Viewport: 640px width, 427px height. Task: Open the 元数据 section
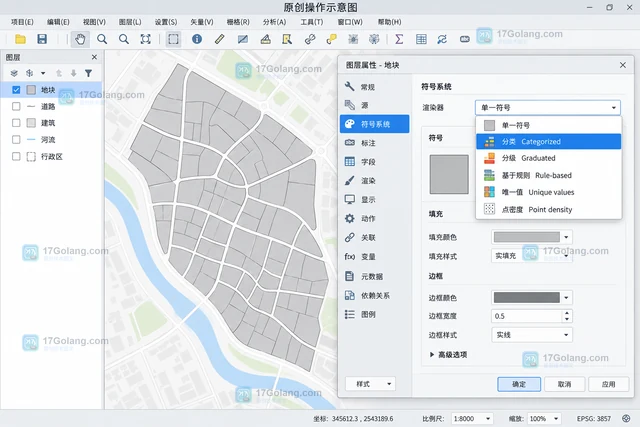[375, 276]
